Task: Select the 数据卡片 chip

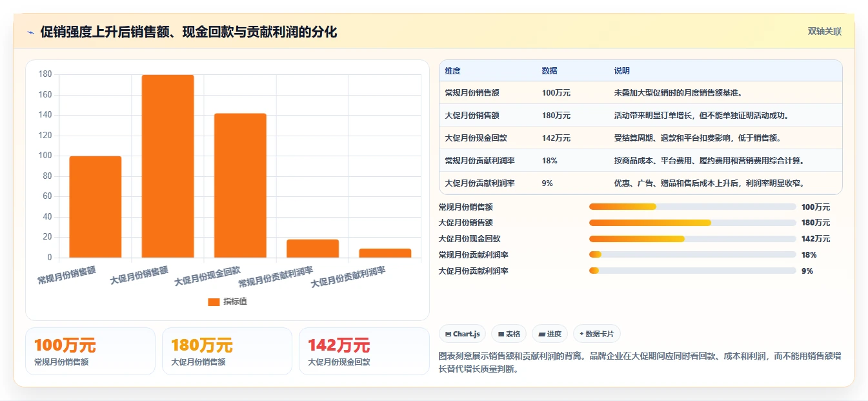Action: click(x=597, y=334)
